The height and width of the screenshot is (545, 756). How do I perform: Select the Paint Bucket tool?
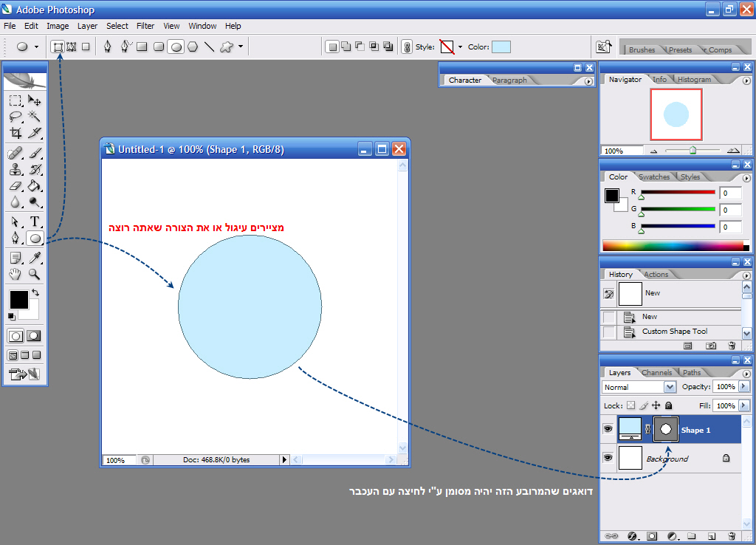35,186
